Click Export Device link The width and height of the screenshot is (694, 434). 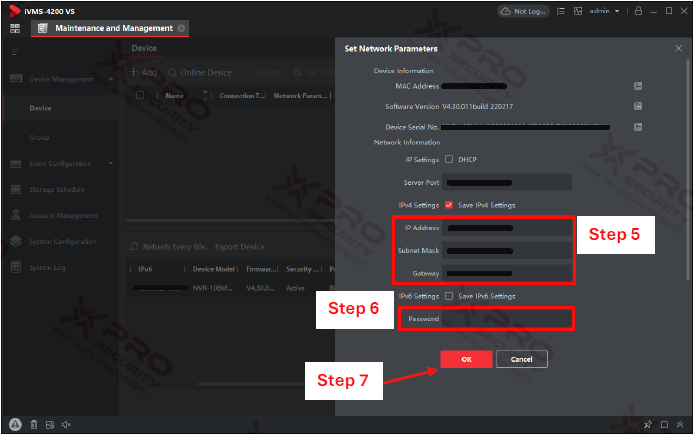pyautogui.click(x=239, y=247)
